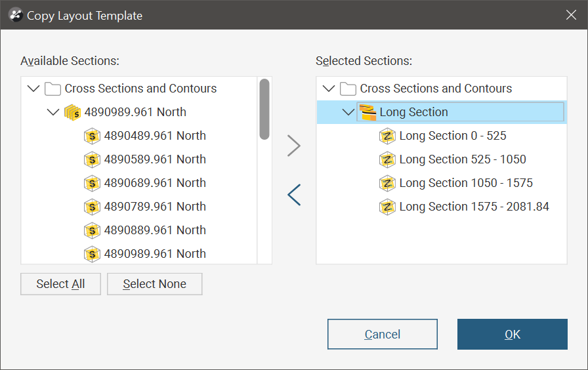The image size is (588, 370).
Task: Click the 4890689.961 North section icon
Action: [x=93, y=183]
